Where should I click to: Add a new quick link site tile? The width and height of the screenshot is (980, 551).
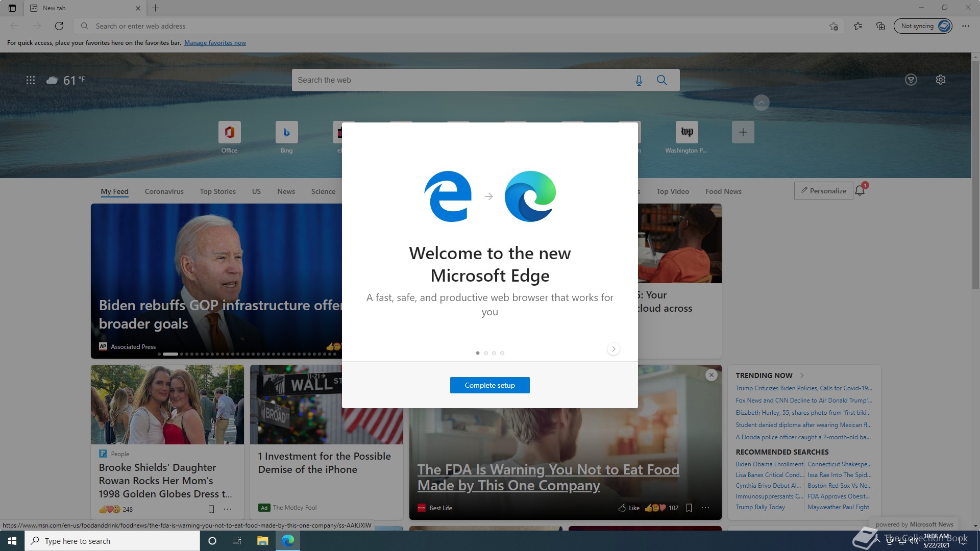[743, 132]
